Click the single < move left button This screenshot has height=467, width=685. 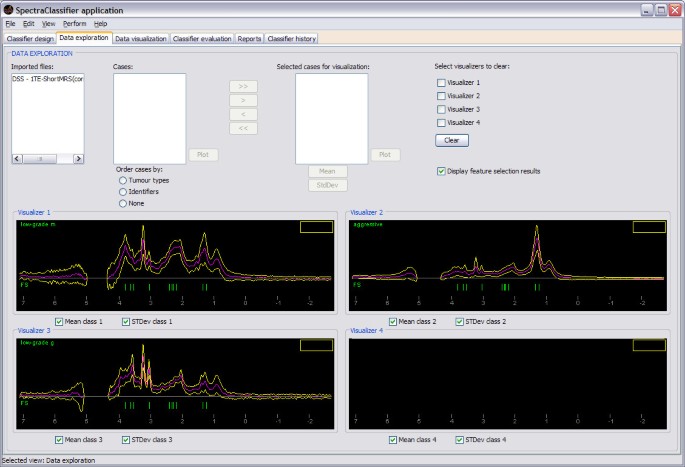pyautogui.click(x=245, y=115)
